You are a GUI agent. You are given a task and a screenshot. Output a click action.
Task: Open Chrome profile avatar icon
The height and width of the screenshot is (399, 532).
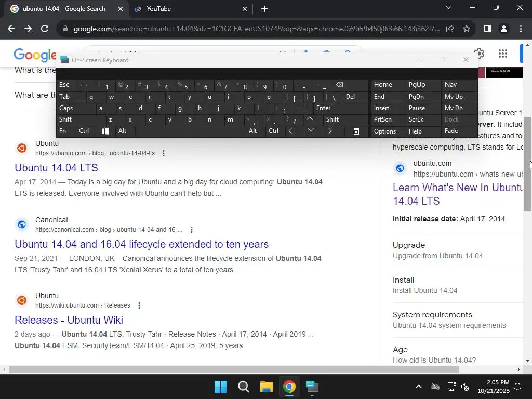(x=504, y=29)
